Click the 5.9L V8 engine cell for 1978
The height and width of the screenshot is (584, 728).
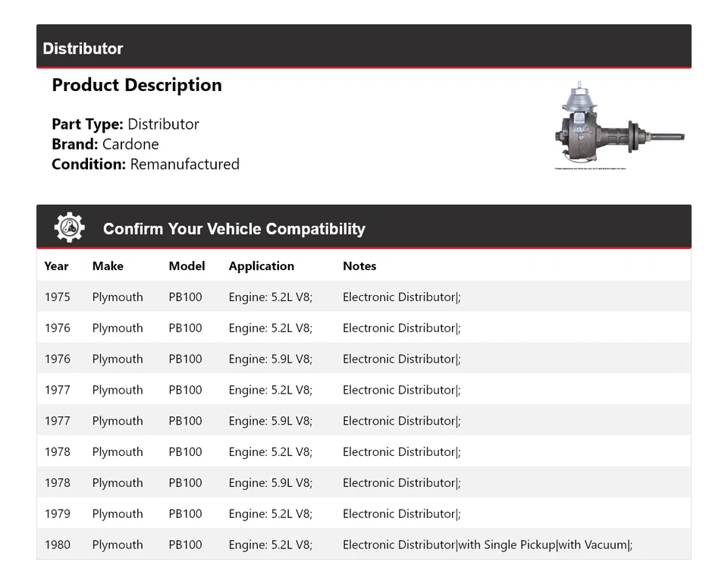click(270, 482)
